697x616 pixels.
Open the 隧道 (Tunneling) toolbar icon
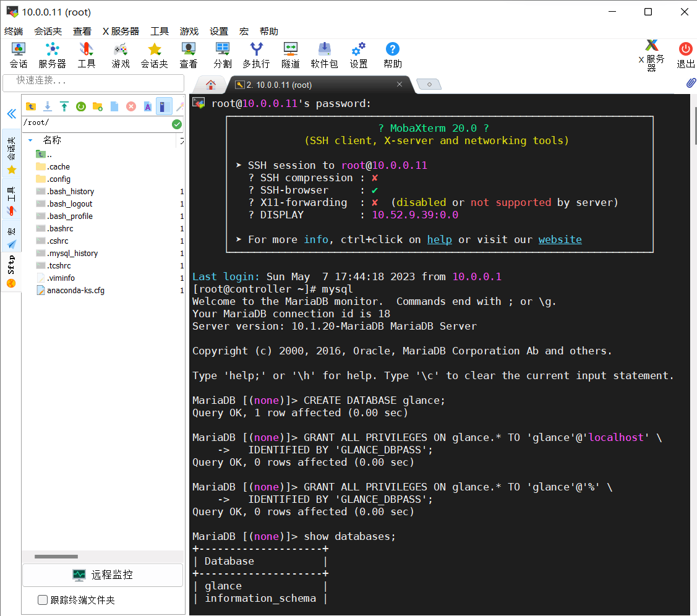tap(290, 55)
